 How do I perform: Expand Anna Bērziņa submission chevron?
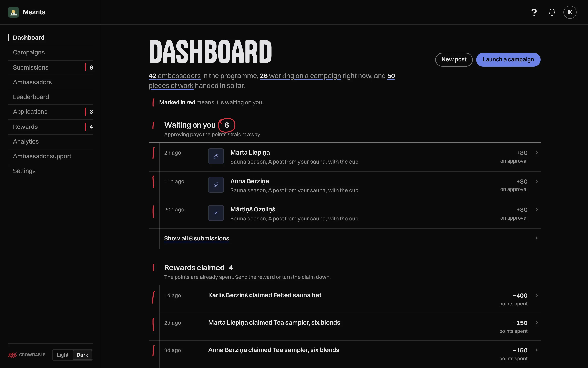pos(537,181)
